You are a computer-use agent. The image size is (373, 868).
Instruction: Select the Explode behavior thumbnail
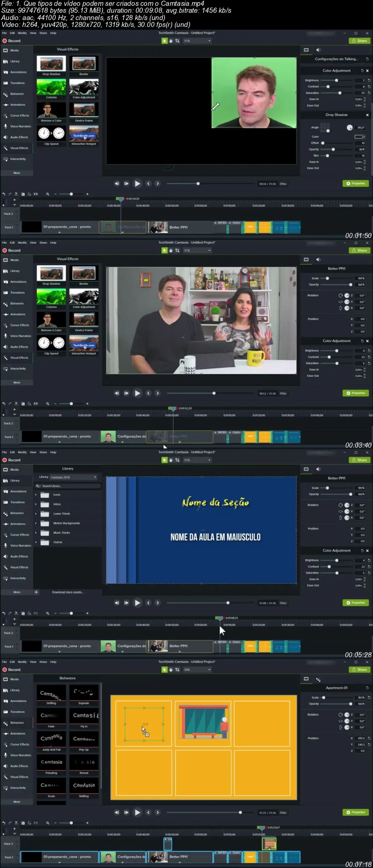84,693
